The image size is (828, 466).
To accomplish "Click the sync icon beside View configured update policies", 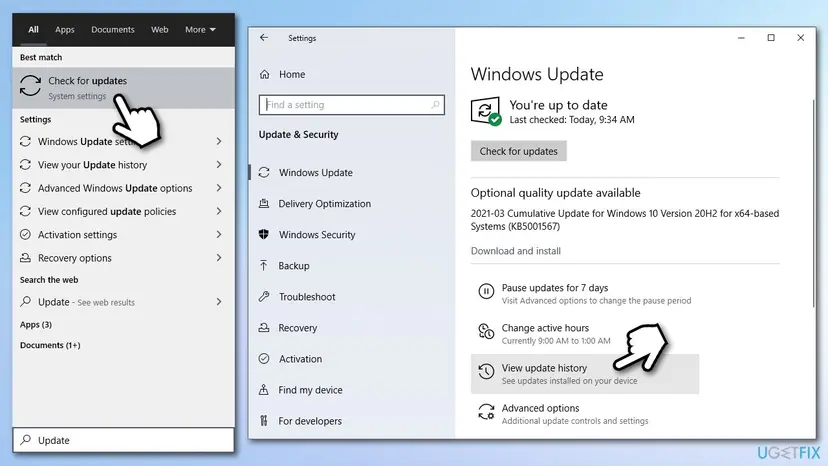I will 25,211.
